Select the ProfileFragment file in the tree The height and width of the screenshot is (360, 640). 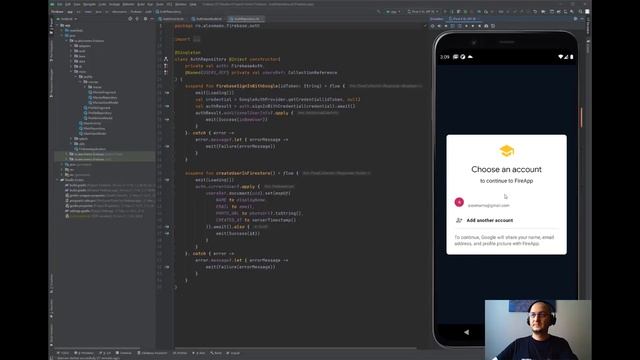click(x=97, y=108)
